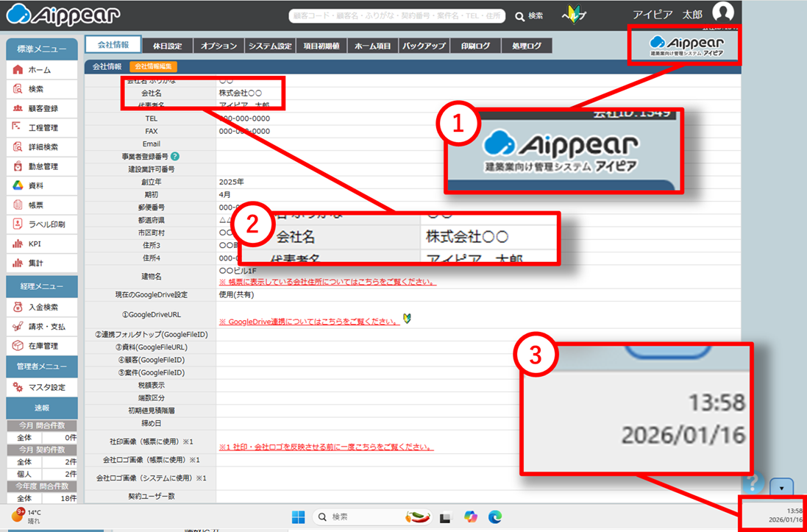The height and width of the screenshot is (532, 807).
Task: Open 在庫管理 inventory box icon
Action: (18, 346)
